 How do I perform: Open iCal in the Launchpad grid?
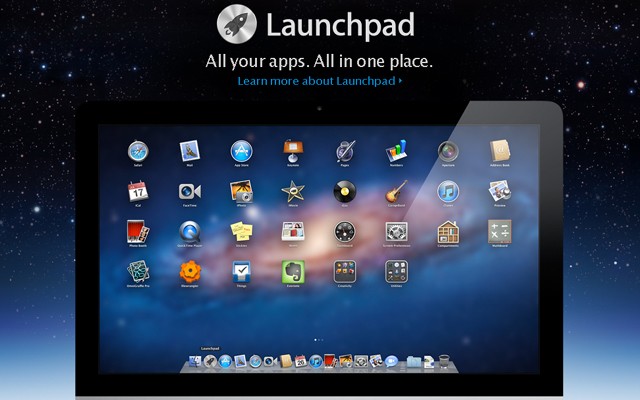138,191
